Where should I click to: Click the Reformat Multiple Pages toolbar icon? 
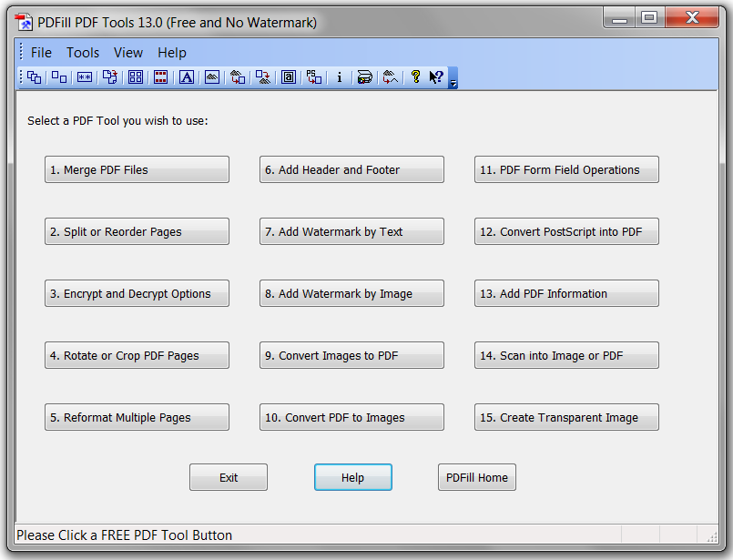[136, 77]
